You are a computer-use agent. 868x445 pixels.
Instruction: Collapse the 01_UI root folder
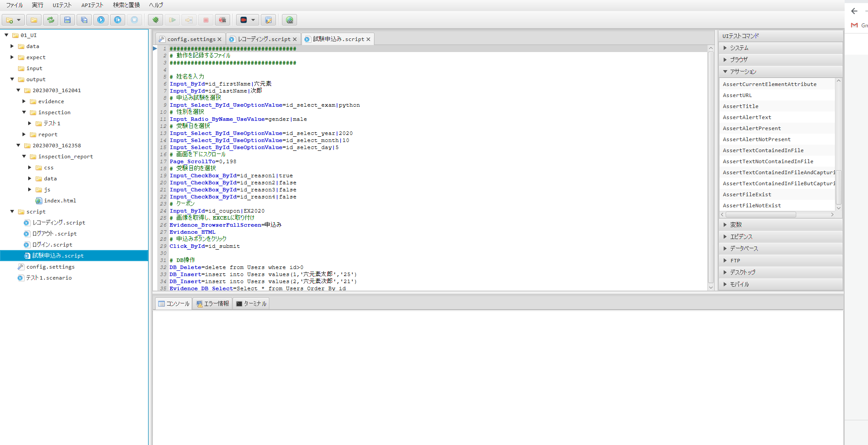[x=6, y=35]
